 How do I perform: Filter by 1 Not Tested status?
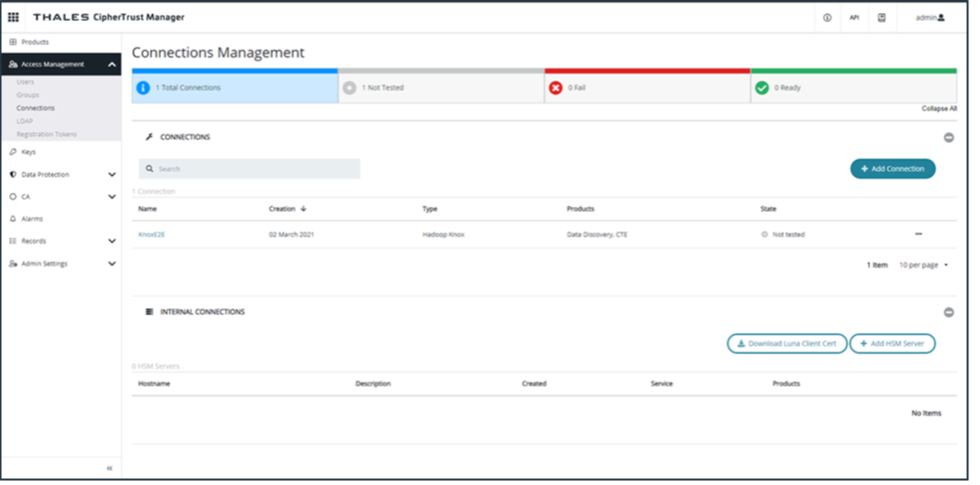441,87
